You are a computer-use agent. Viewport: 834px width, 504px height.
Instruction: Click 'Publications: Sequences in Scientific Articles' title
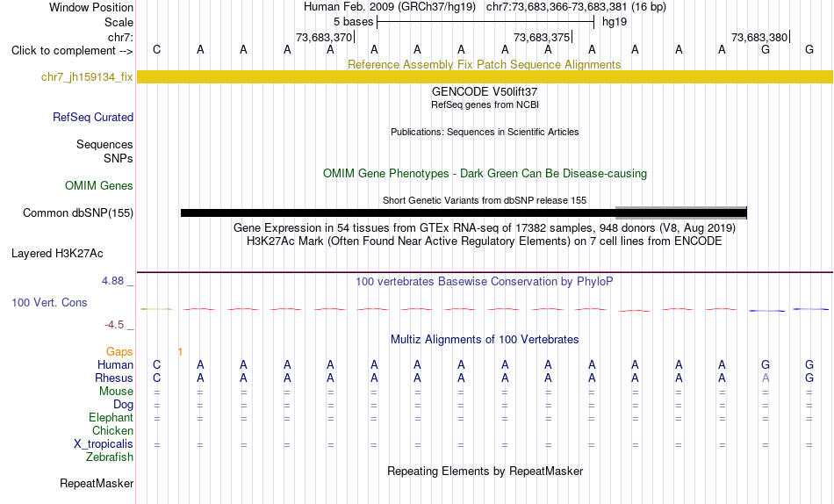pyautogui.click(x=485, y=132)
